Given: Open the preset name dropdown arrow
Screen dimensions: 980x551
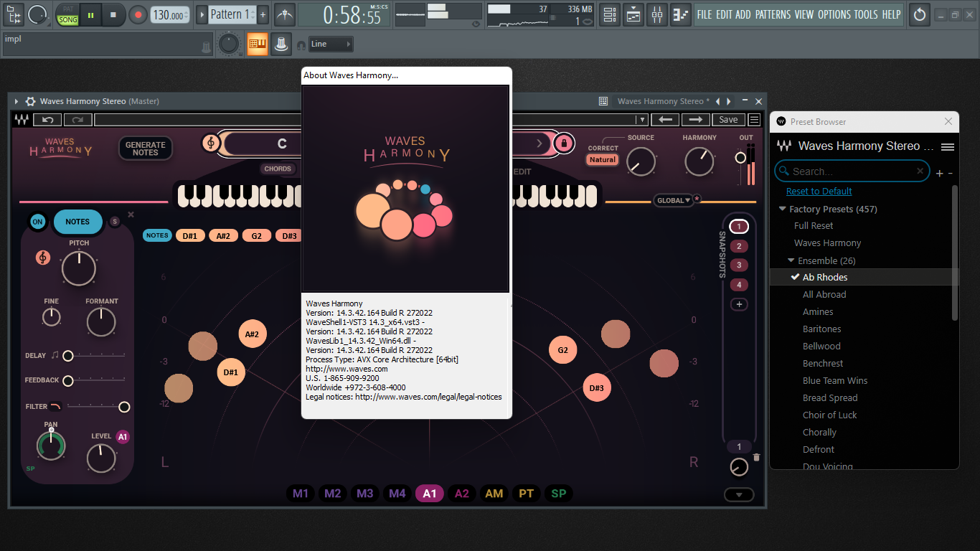Looking at the screenshot, I should [x=643, y=120].
